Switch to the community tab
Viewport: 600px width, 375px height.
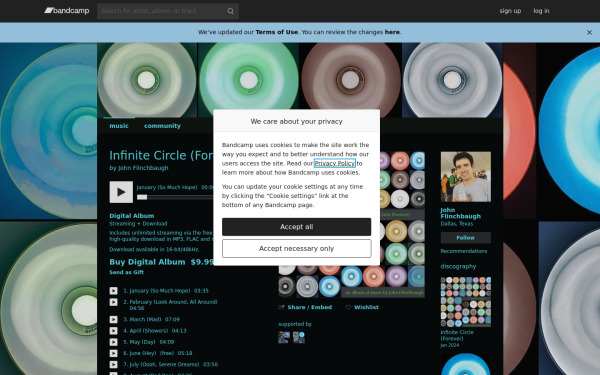tap(162, 126)
